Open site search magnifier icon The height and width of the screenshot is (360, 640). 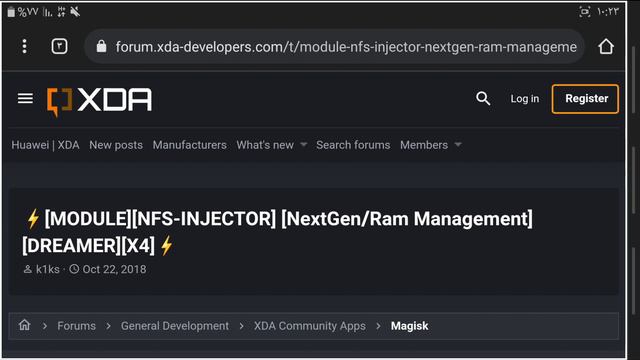[483, 98]
